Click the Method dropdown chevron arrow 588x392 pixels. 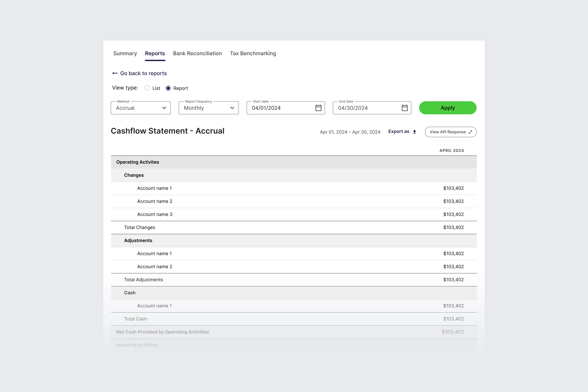pos(164,108)
